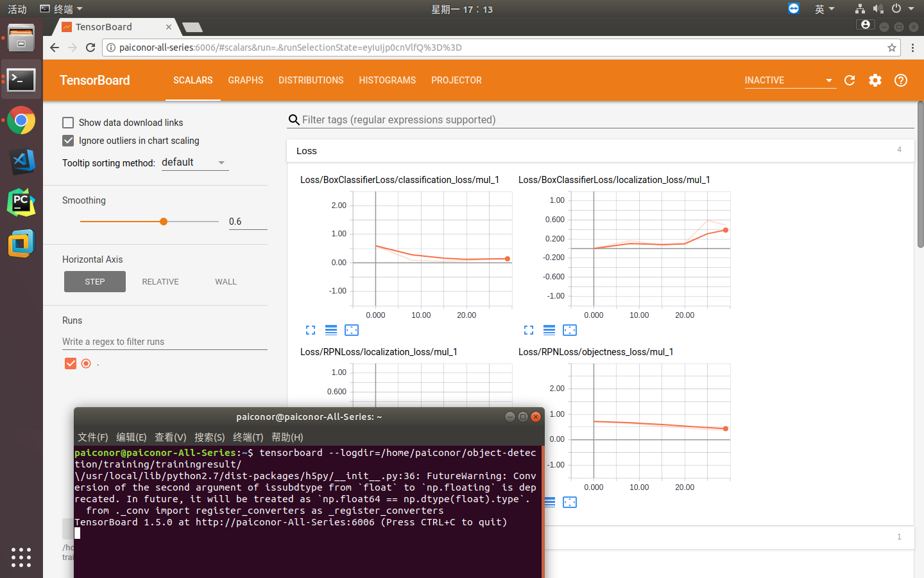Open terminal 查看(V) menu
Viewport: 924px width, 578px height.
click(x=171, y=437)
